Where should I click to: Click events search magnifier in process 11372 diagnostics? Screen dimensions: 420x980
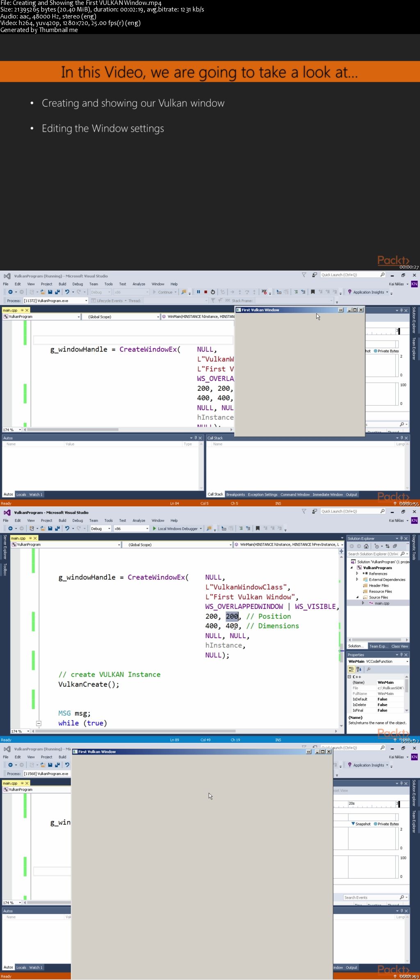point(402,424)
